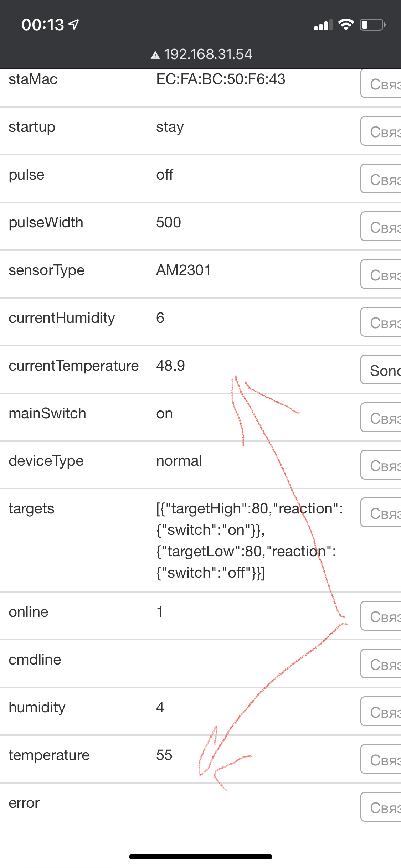Tap the location arrow beside the clock
This screenshot has width=401, height=868.
point(74,25)
